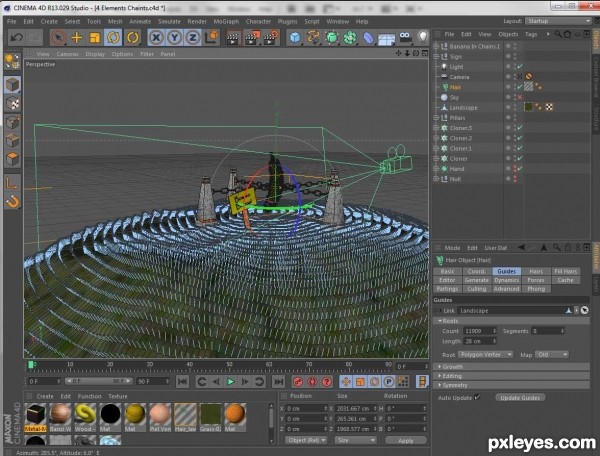600x456 pixels.
Task: Add a camera object icon
Action: pos(405,37)
